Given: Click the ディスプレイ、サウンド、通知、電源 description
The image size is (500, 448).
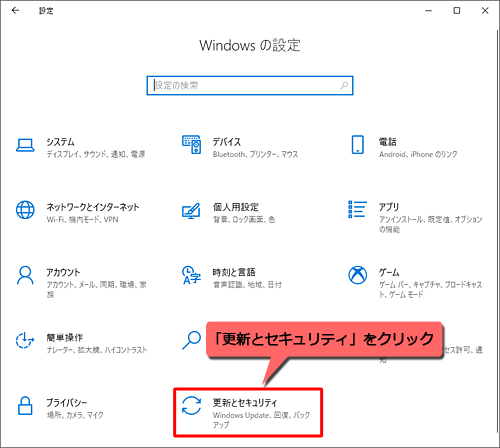Looking at the screenshot, I should (96, 154).
